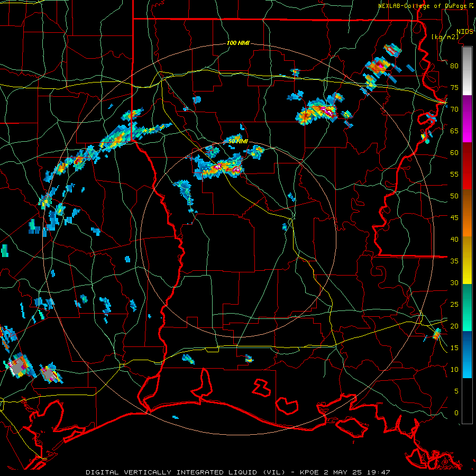
Task: Click the scale value 15
Action: (454, 347)
